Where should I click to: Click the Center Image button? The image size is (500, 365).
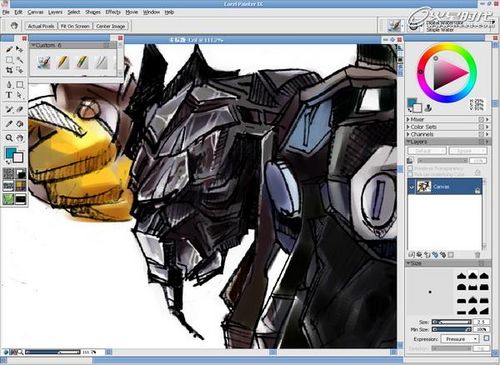coord(110,26)
